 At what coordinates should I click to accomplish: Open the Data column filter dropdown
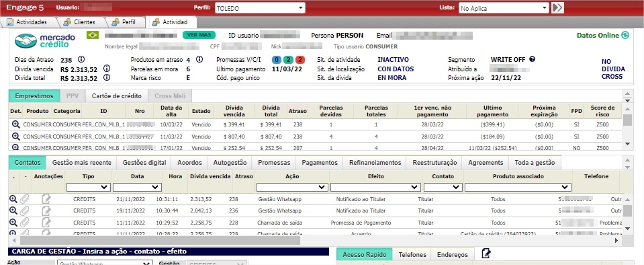(137, 187)
